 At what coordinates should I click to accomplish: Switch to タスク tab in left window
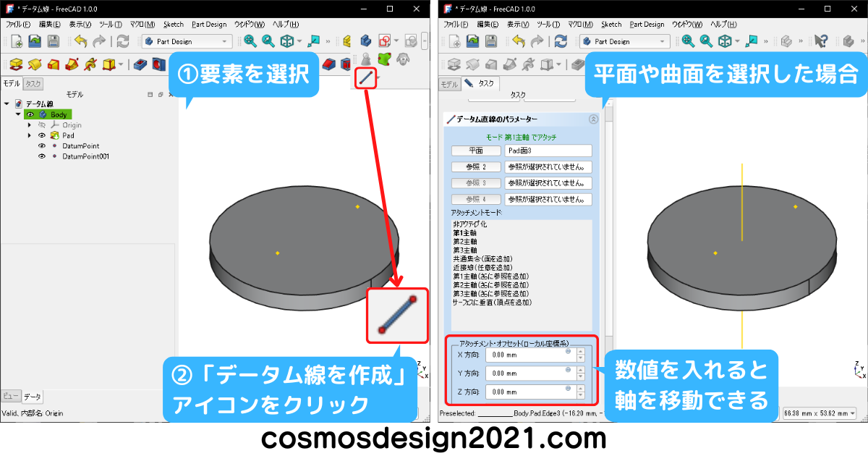pyautogui.click(x=33, y=83)
